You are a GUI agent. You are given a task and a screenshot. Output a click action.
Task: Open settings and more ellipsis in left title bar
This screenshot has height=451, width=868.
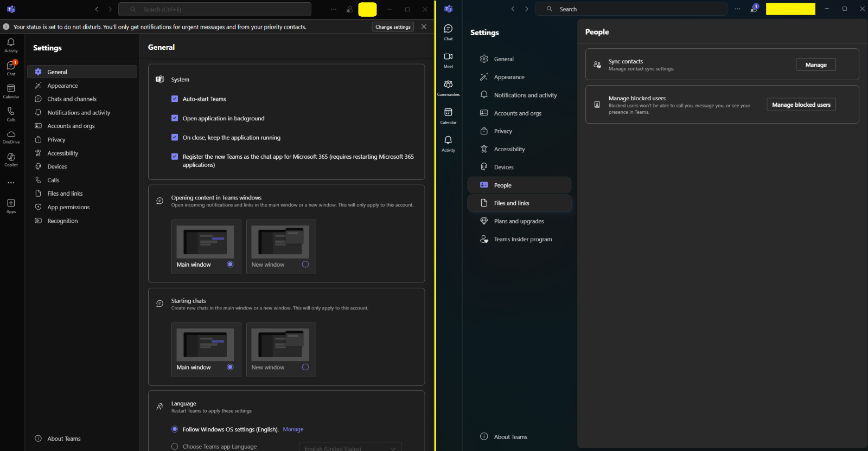[x=334, y=9]
